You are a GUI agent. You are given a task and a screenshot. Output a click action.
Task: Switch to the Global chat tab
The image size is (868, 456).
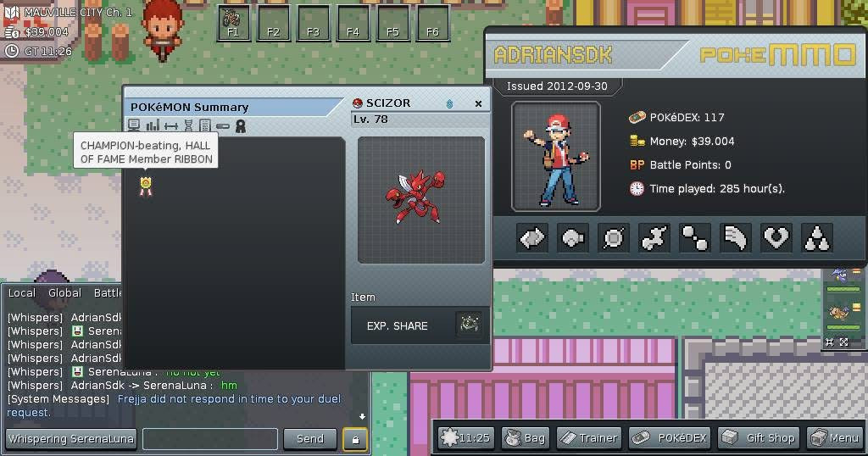64,292
